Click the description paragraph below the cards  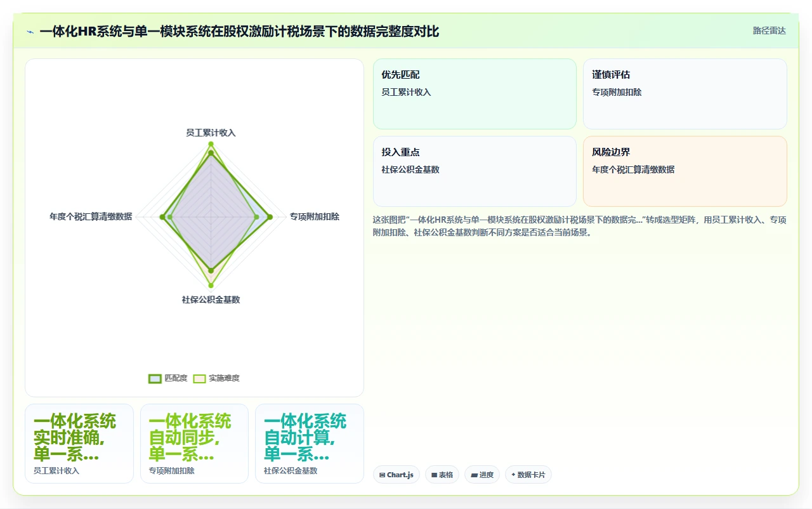(580, 226)
